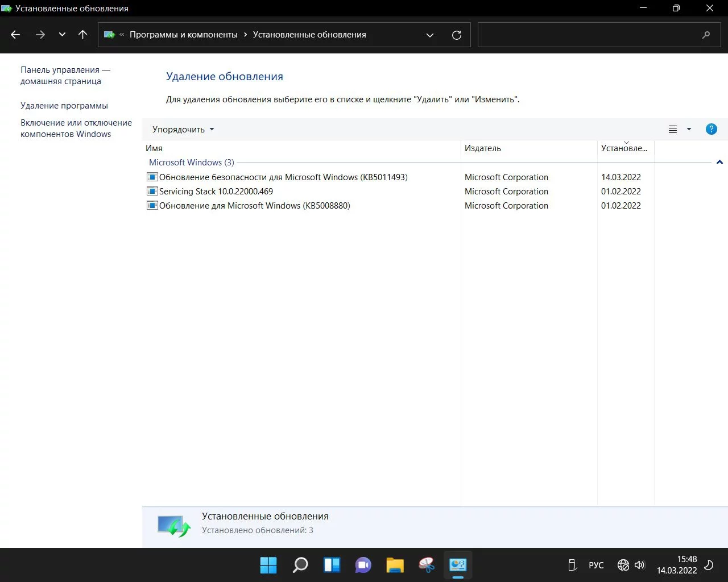Expand the address bar history dropdown
This screenshot has width=728, height=582.
coord(430,35)
